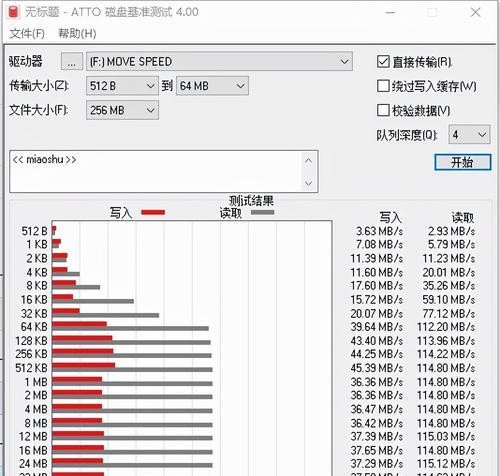Open the 512 B transfer size dropdown

122,86
